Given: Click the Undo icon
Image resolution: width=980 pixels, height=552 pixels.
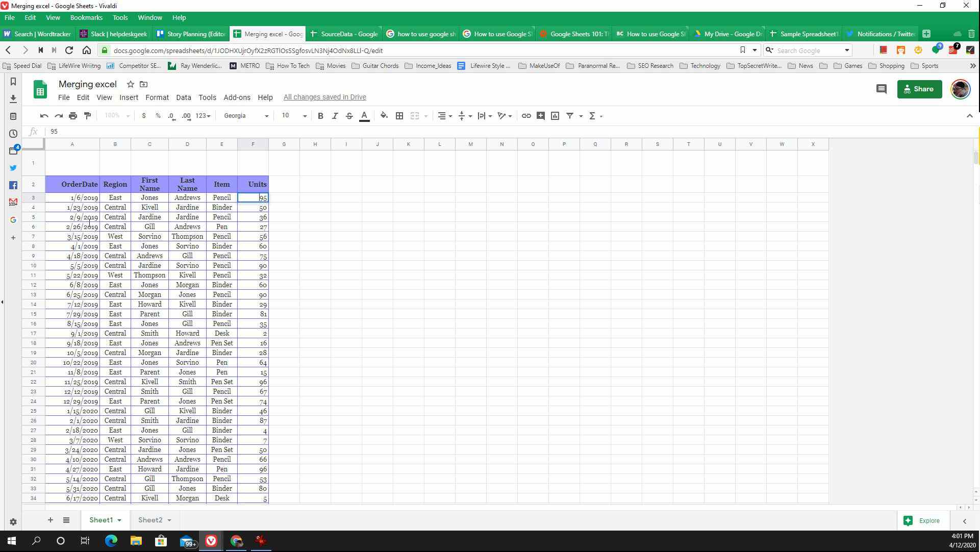Looking at the screenshot, I should click(x=44, y=116).
